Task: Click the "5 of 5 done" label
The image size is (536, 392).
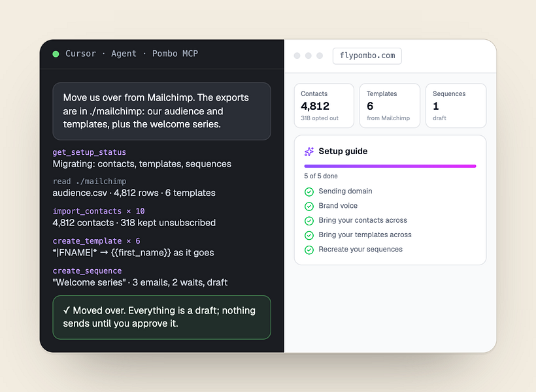Action: (321, 176)
